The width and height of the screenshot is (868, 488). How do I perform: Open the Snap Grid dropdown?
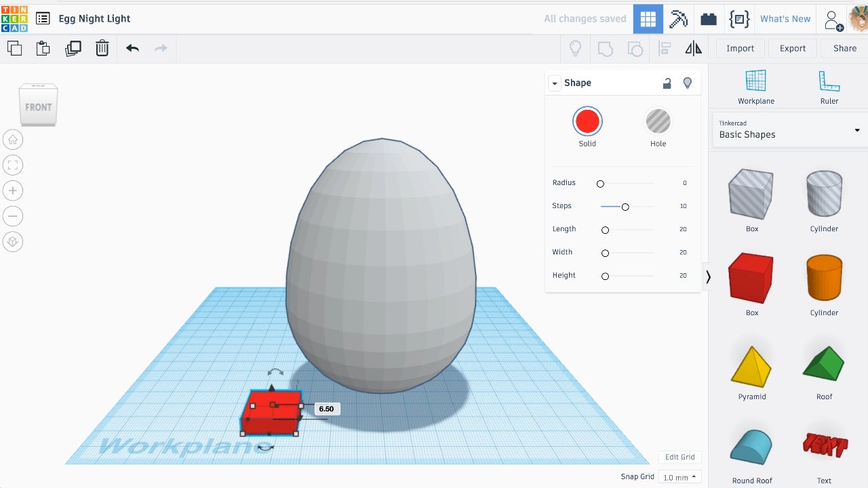(681, 477)
